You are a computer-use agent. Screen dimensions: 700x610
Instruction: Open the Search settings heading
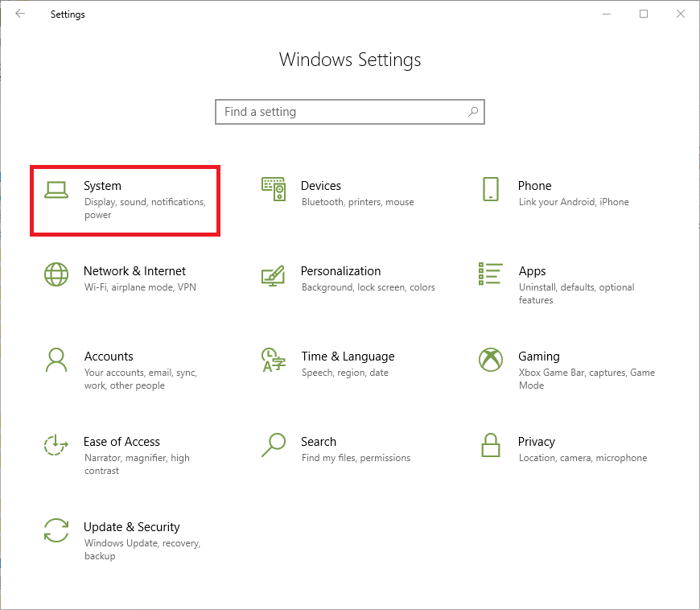[319, 442]
